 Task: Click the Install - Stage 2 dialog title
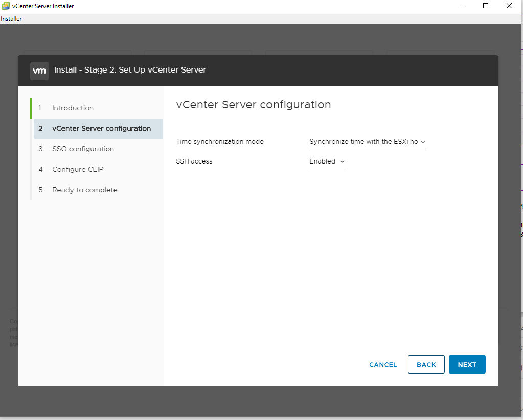(130, 70)
